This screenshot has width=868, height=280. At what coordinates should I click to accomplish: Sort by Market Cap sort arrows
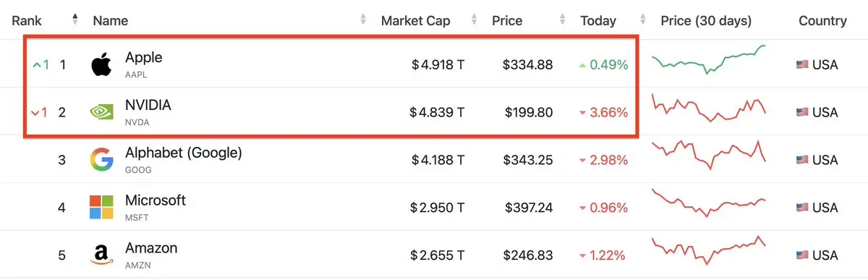pyautogui.click(x=475, y=20)
